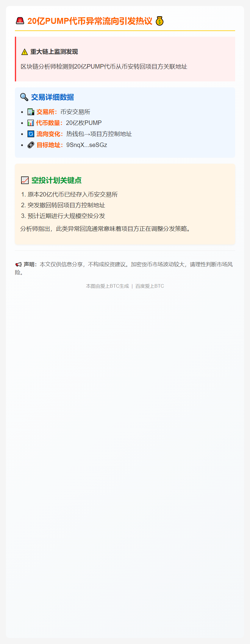Screen dimensions: 250x644
Task: Click the link chain icon next to 目标地址
Action: click(x=31, y=145)
